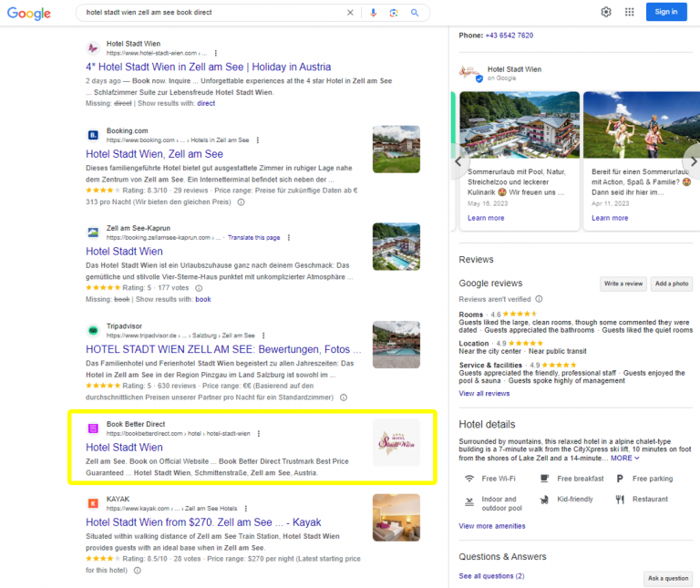The image size is (700, 588).
Task: Go to previous post in carousel
Action: pyautogui.click(x=458, y=161)
